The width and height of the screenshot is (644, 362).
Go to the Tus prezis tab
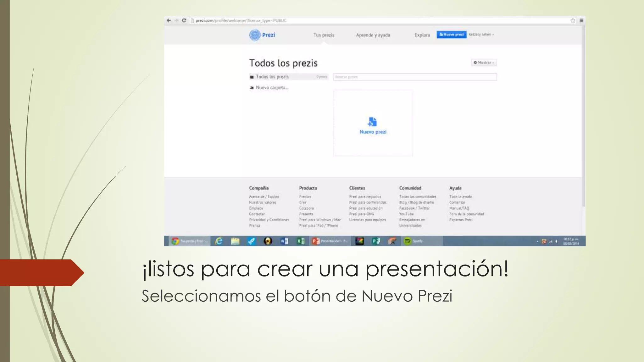[x=324, y=35]
